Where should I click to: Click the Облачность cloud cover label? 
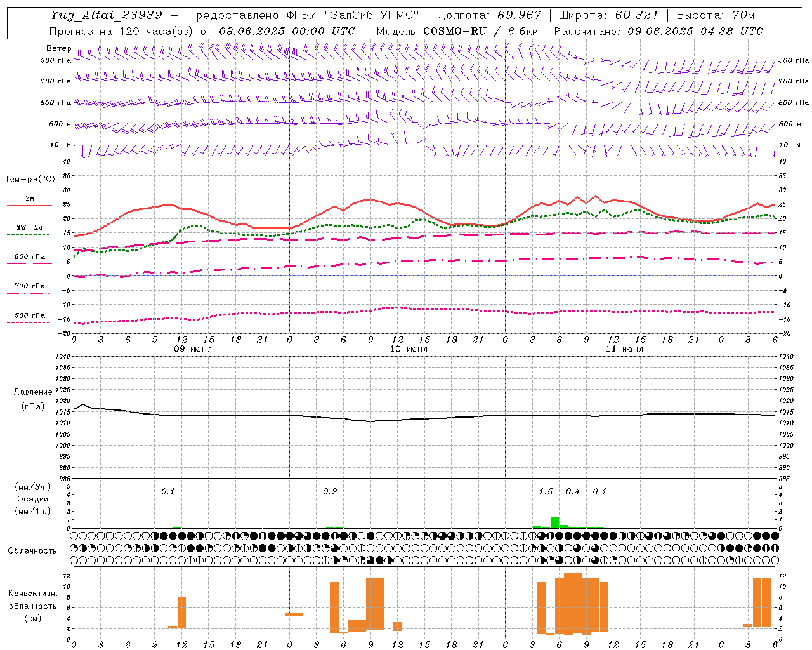[32, 551]
